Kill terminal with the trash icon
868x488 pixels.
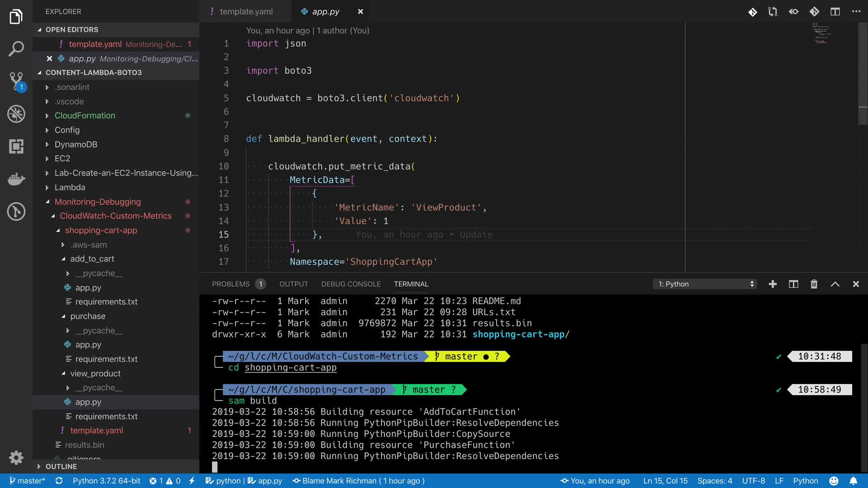click(x=814, y=284)
